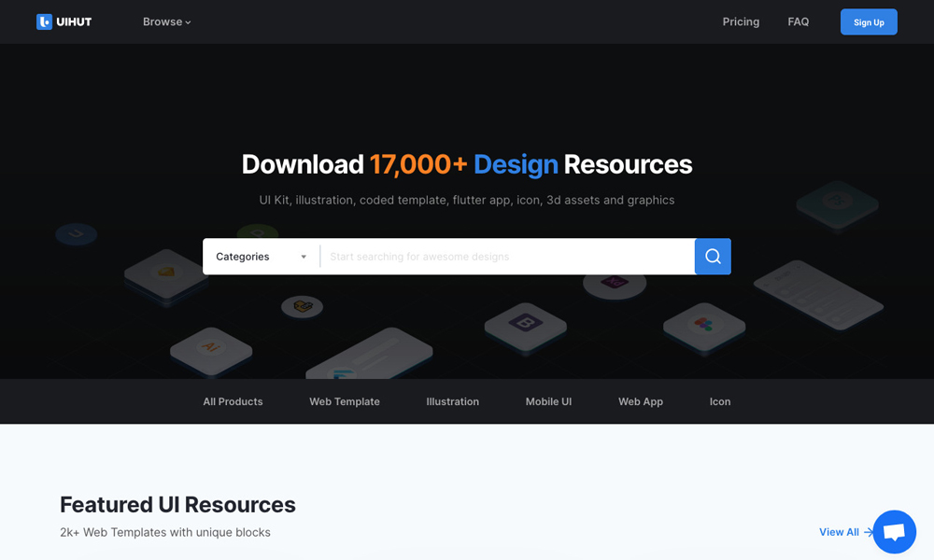Visit the FAQ link
Viewport: 934px width, 560px height.
pyautogui.click(x=799, y=21)
